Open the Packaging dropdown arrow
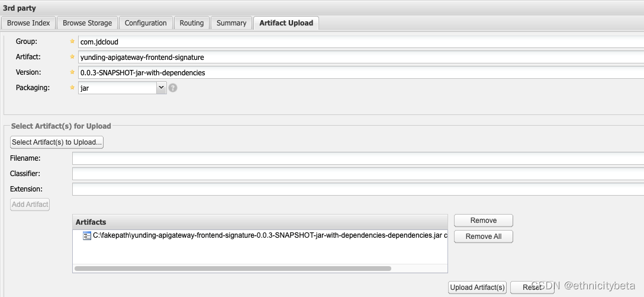The image size is (644, 297). click(x=162, y=88)
